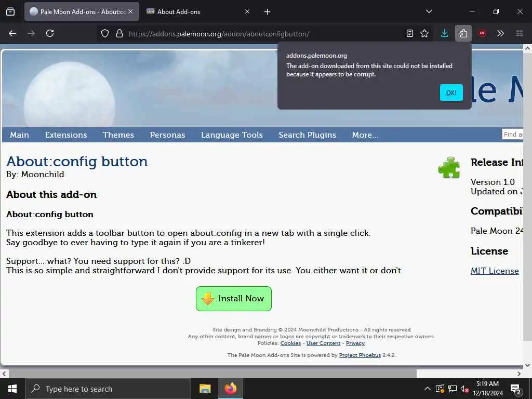Open the Extensions puzzle button
The image size is (532, 399).
tap(463, 33)
